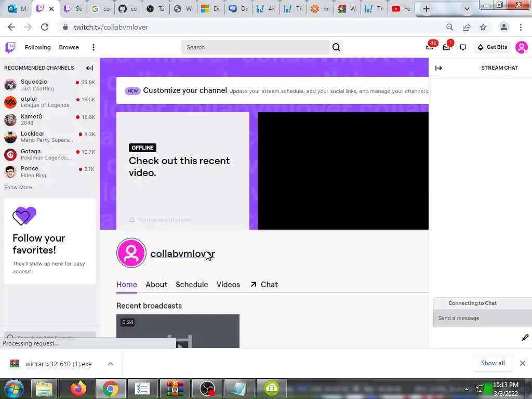Click the Twitch logo home icon
The image size is (532, 399).
10,47
